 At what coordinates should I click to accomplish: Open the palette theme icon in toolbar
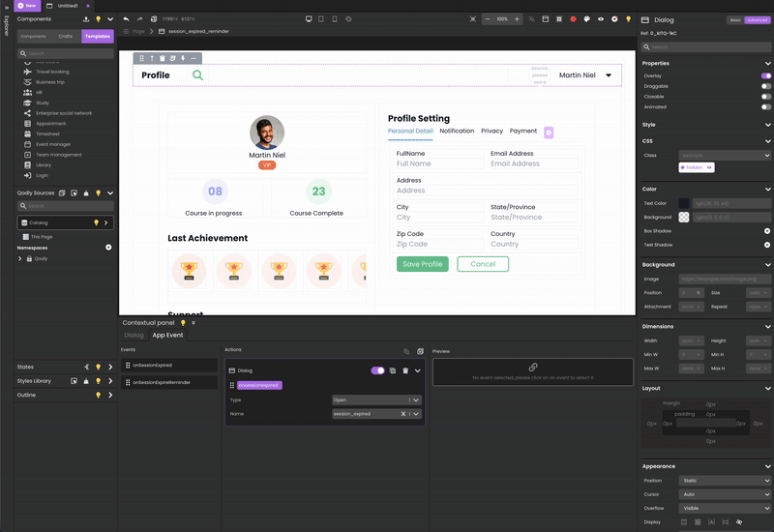(586, 18)
